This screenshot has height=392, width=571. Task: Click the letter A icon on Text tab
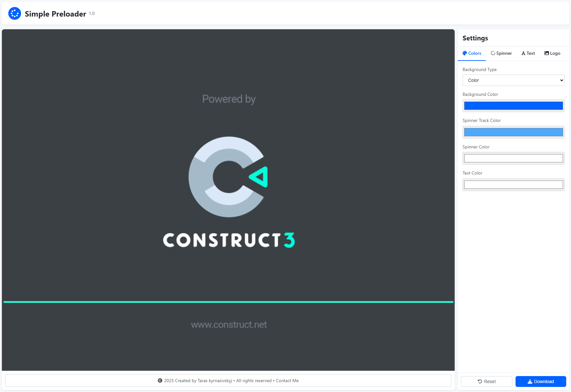point(523,53)
